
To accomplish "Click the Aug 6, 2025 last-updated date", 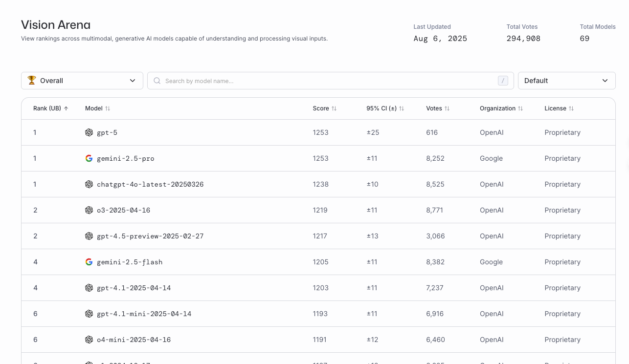I will point(440,39).
